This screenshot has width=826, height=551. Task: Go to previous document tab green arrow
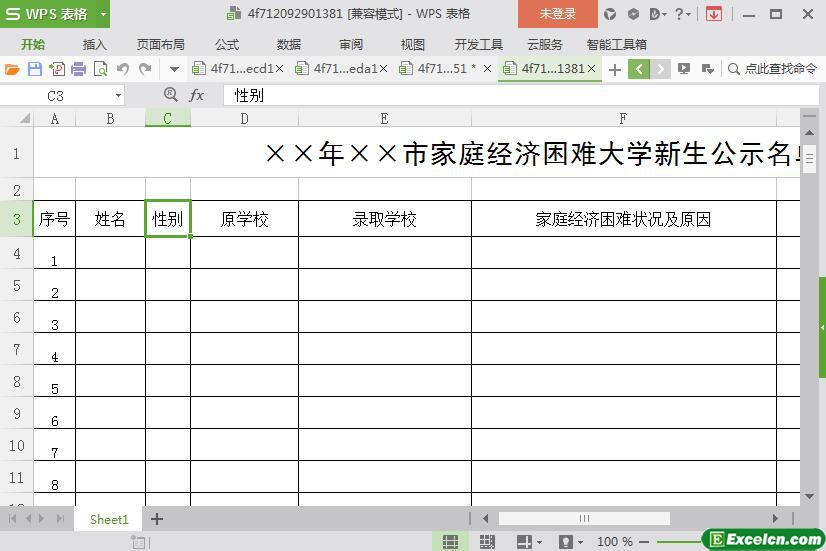click(638, 69)
